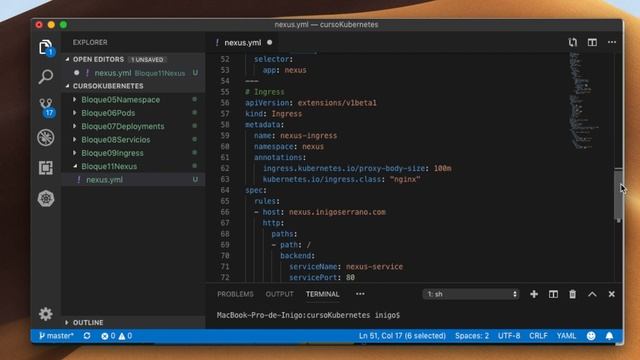Screen dimensions: 640x360
Task: Open notifications bell in status bar
Action: tap(609, 336)
